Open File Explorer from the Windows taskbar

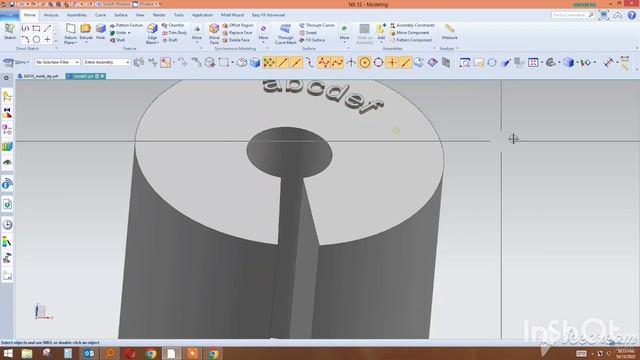tap(27, 353)
